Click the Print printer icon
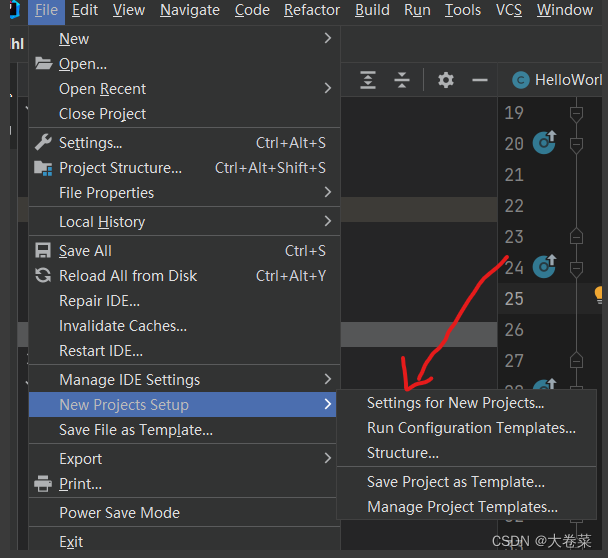Viewport: 608px width, 558px height. pos(43,484)
